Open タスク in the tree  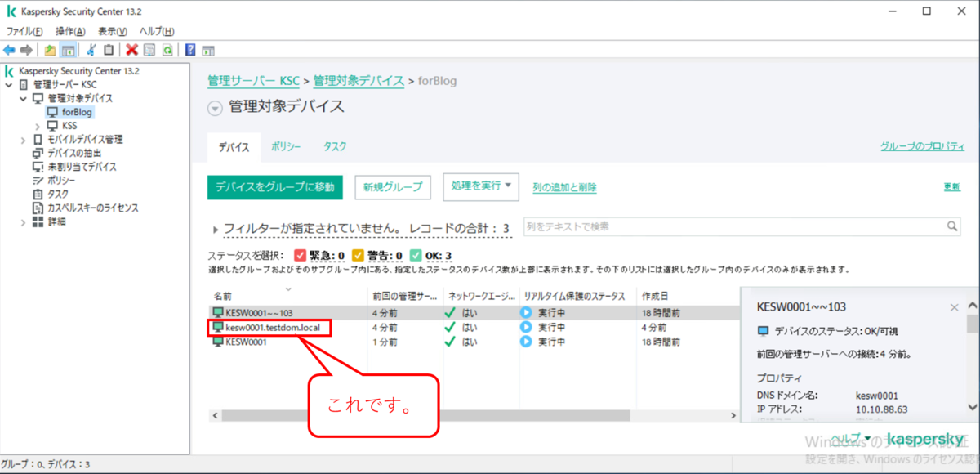(58, 194)
